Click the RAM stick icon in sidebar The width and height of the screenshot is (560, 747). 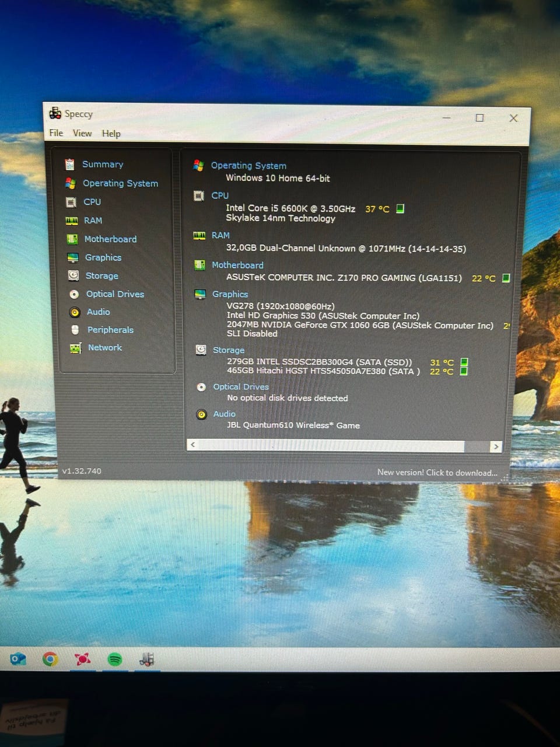coord(72,221)
